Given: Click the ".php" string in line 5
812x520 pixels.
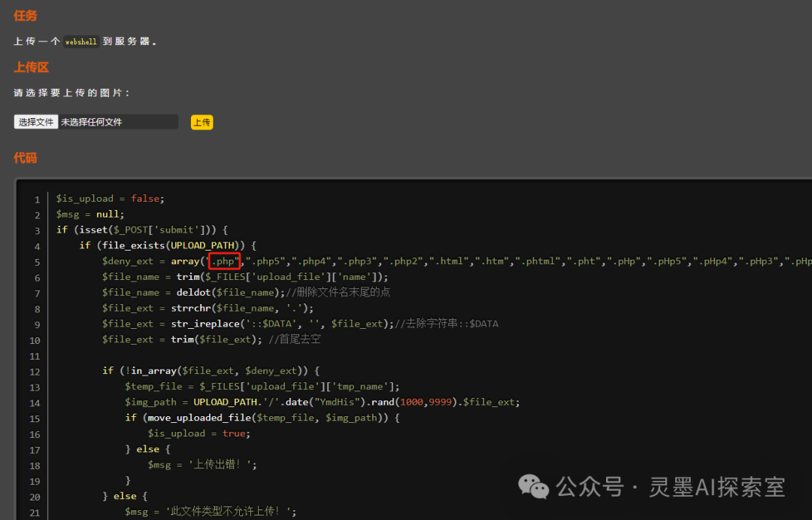Looking at the screenshot, I should click(224, 261).
